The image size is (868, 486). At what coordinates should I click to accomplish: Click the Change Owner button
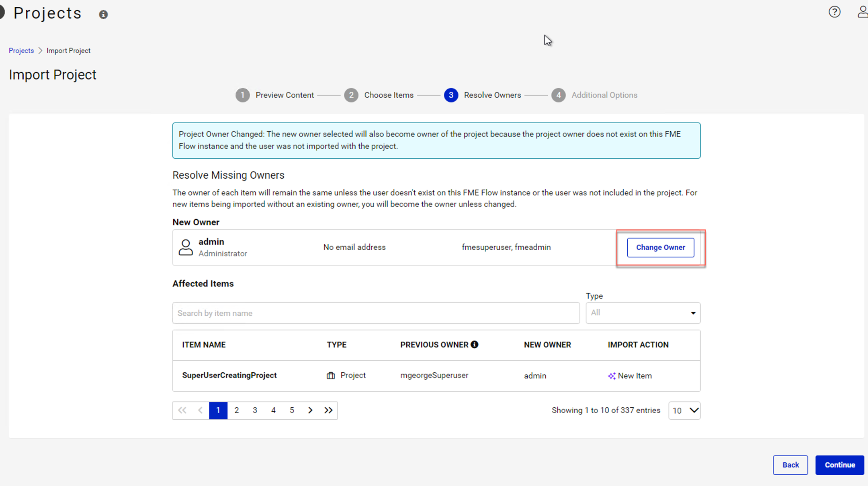point(661,247)
